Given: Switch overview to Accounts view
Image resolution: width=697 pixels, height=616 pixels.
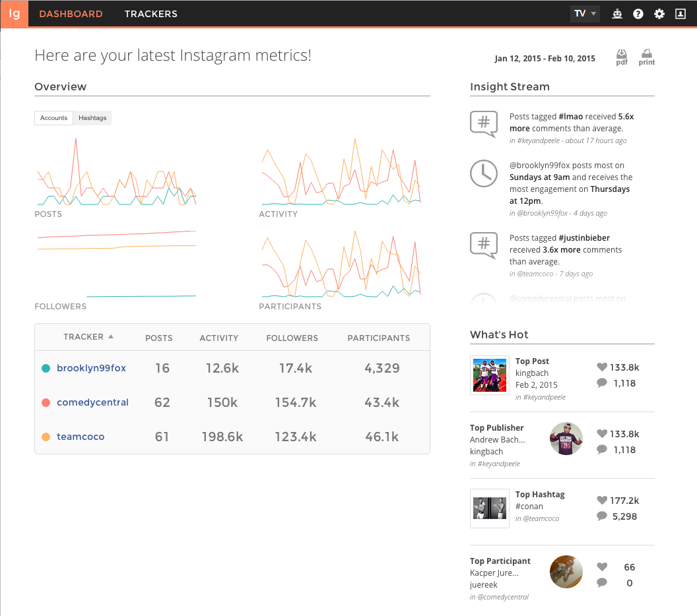Looking at the screenshot, I should point(53,118).
